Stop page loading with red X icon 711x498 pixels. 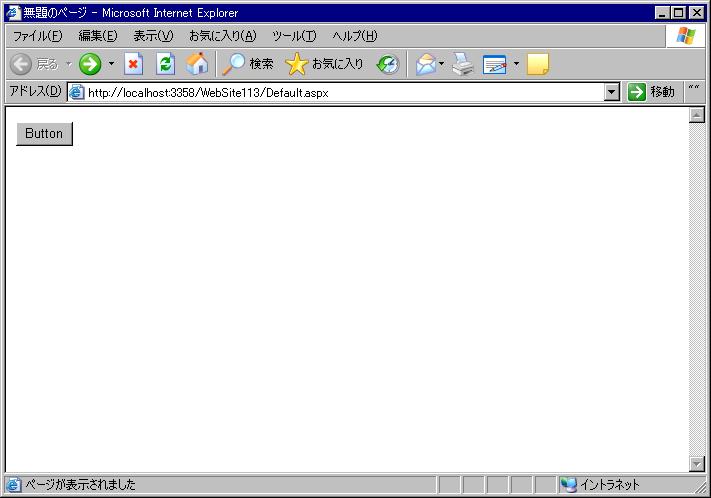coord(134,64)
